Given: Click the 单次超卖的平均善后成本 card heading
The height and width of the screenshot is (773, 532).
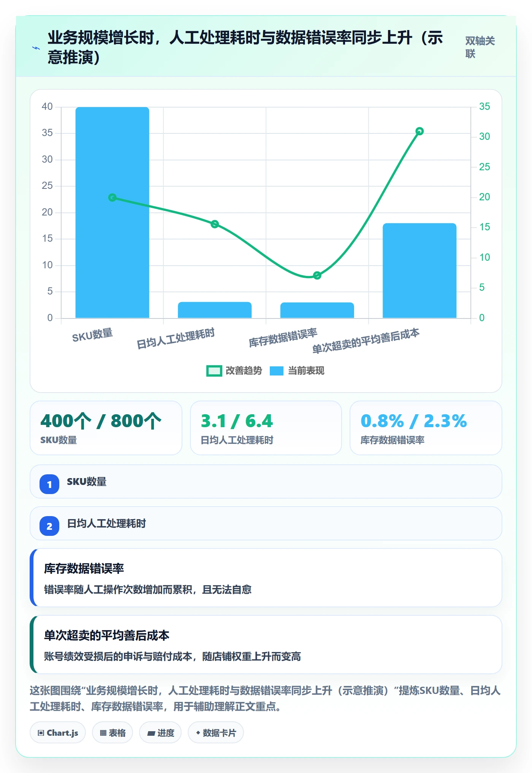Looking at the screenshot, I should point(107,635).
